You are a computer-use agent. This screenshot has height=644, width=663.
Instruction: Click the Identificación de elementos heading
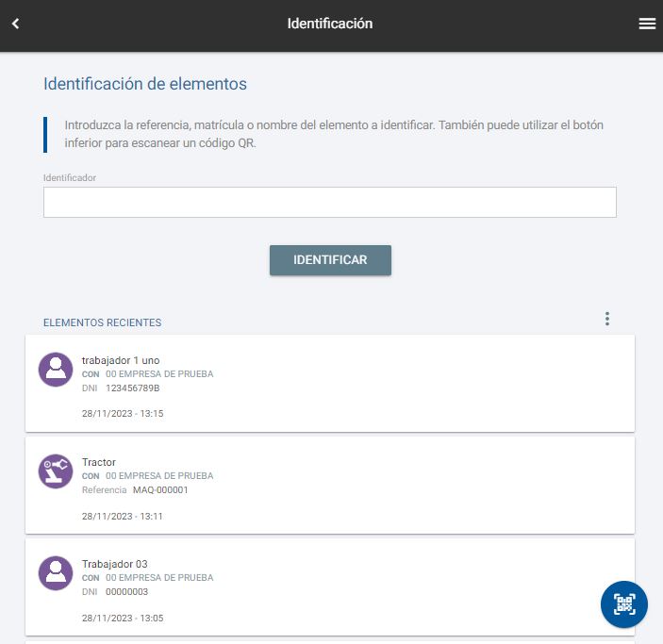145,84
